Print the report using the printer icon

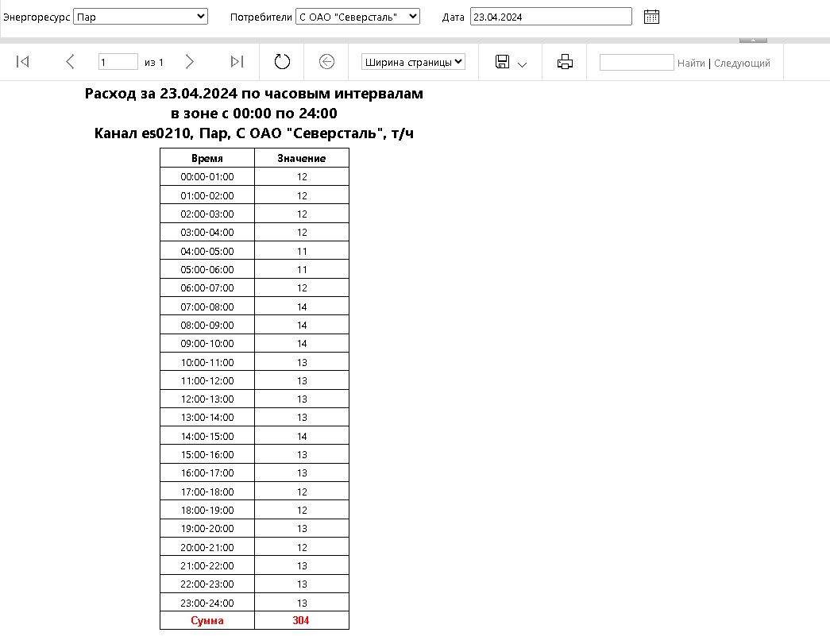pos(565,62)
